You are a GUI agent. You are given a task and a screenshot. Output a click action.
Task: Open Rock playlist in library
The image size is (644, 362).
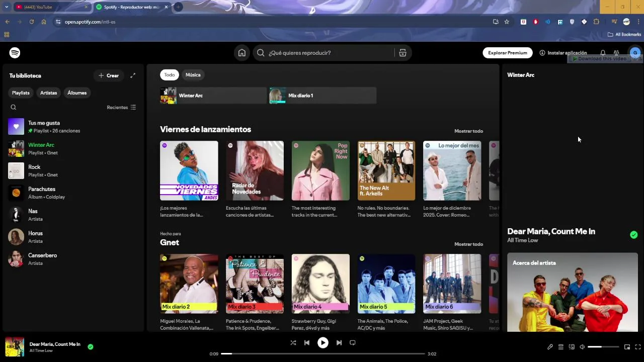[72, 171]
